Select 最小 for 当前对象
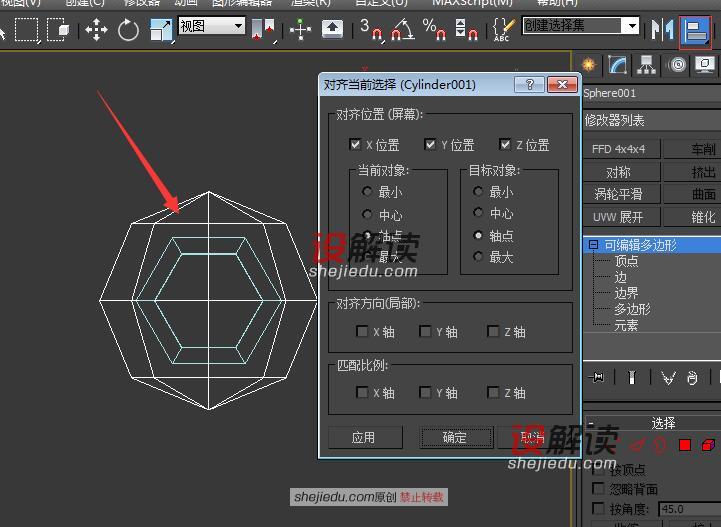Screen dimensions: 721x527 pyautogui.click(x=367, y=191)
